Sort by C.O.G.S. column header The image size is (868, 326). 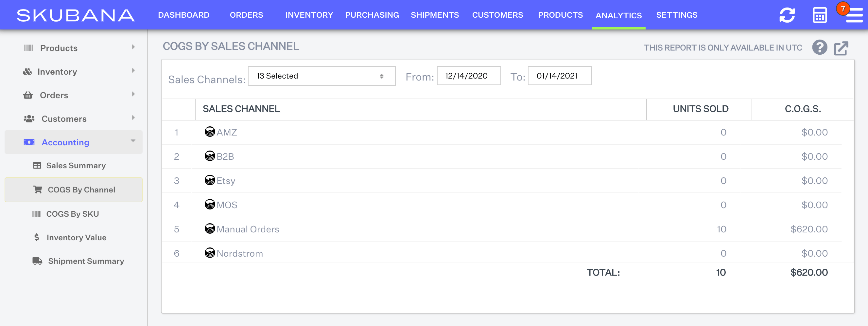click(x=803, y=109)
